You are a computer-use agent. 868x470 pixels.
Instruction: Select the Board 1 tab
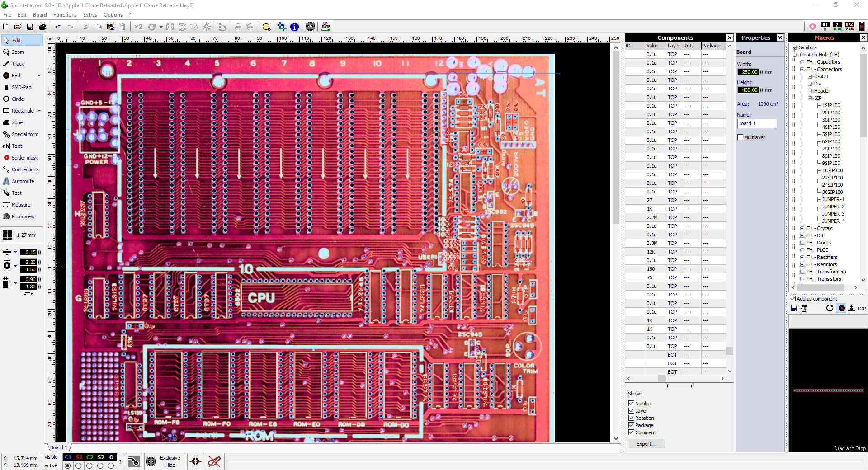pos(59,447)
